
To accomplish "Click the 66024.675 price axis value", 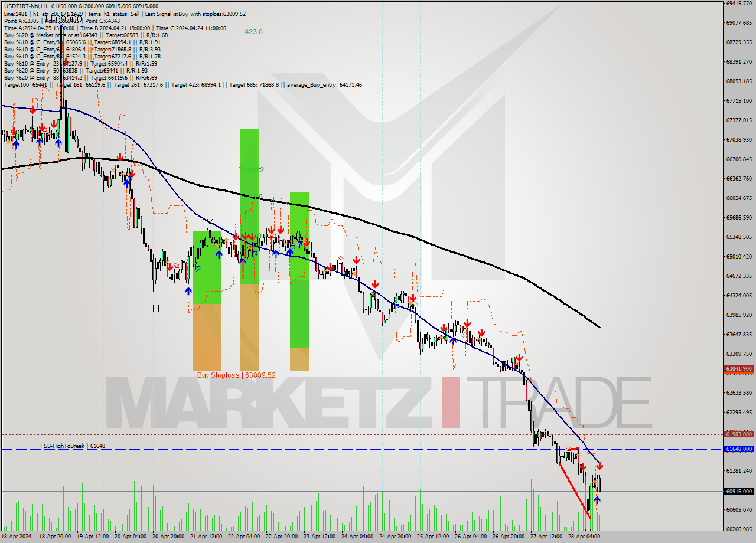I will (739, 198).
